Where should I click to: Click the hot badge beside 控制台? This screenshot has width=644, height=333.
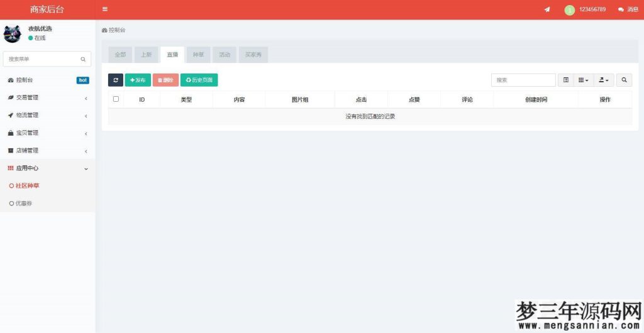coord(82,80)
